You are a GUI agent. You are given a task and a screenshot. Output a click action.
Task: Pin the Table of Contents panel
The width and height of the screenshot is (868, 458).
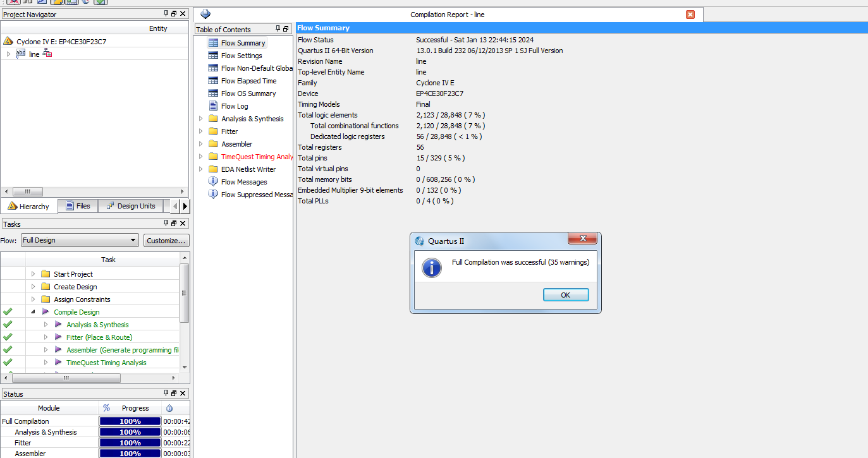(x=278, y=29)
